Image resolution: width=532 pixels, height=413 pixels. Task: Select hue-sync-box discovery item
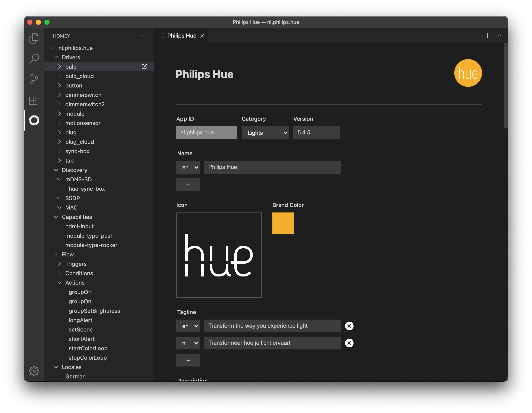87,189
